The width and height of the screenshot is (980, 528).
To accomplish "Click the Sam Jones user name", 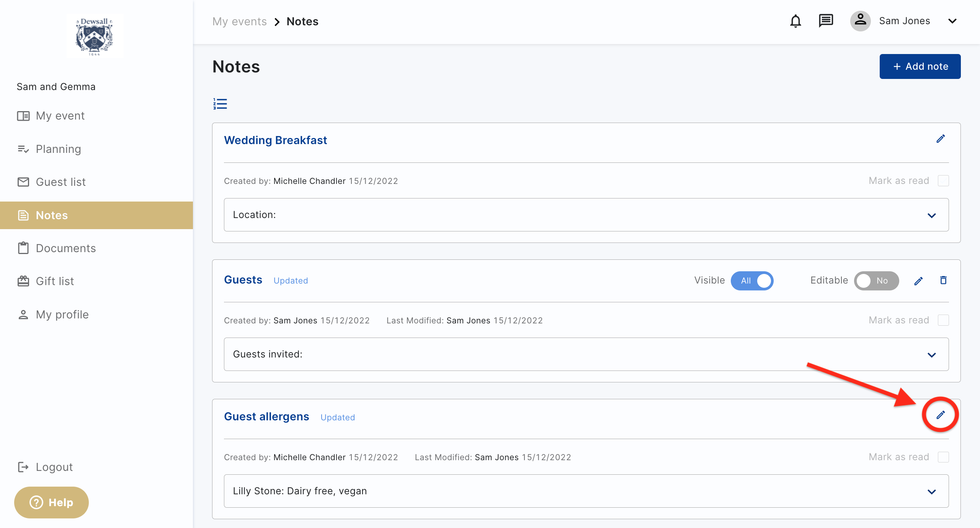I will pos(905,21).
